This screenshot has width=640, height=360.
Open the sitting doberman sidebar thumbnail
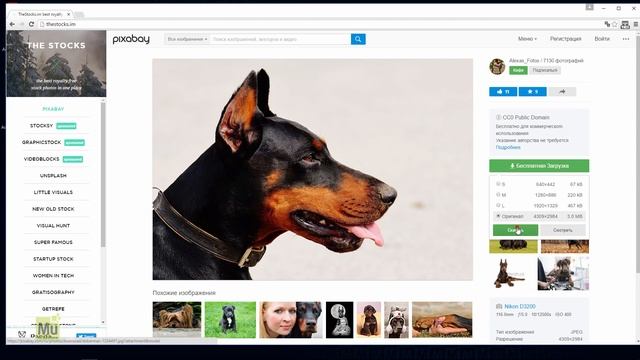click(x=509, y=273)
